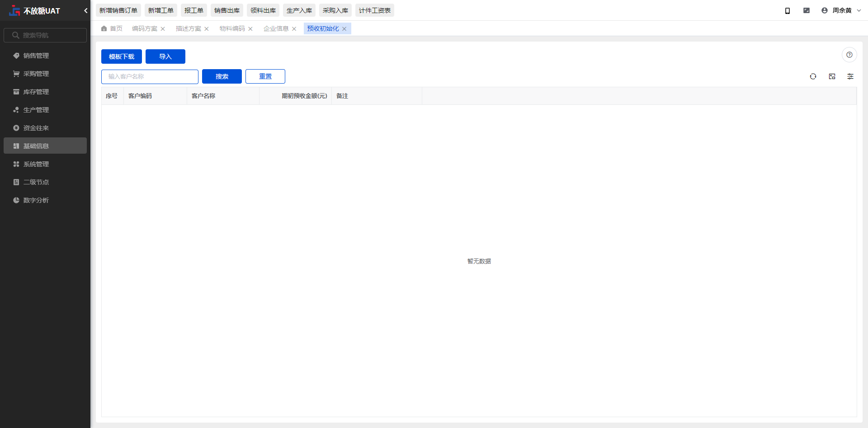Click the 重置 button
This screenshot has width=868, height=428.
point(265,76)
